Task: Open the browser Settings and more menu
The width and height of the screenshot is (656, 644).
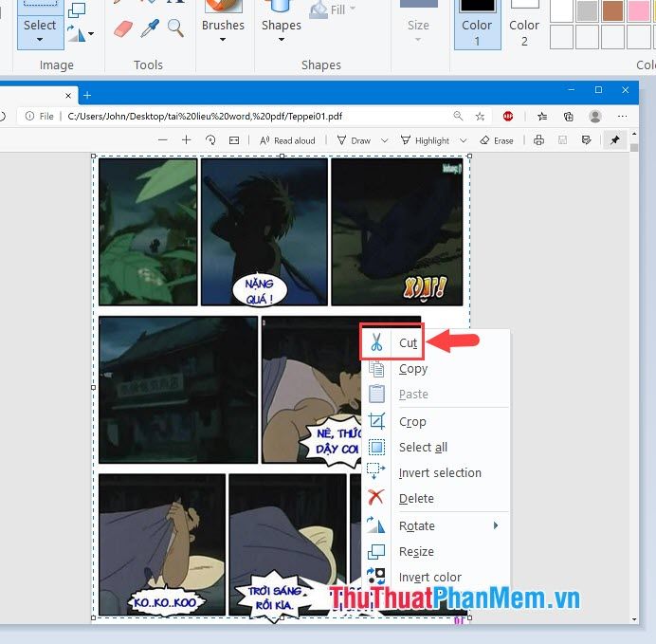Action: (x=622, y=117)
